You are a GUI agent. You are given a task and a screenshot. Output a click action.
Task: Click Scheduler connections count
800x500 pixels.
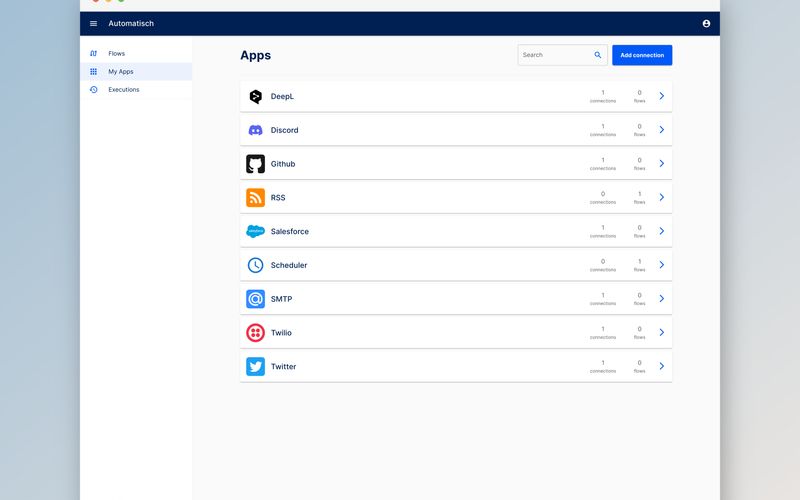603,265
